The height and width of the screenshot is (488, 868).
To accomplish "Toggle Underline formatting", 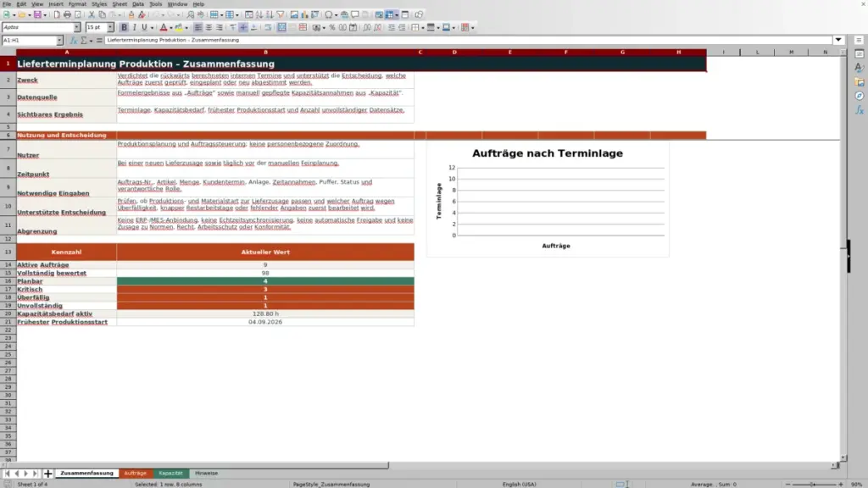I will pyautogui.click(x=144, y=28).
